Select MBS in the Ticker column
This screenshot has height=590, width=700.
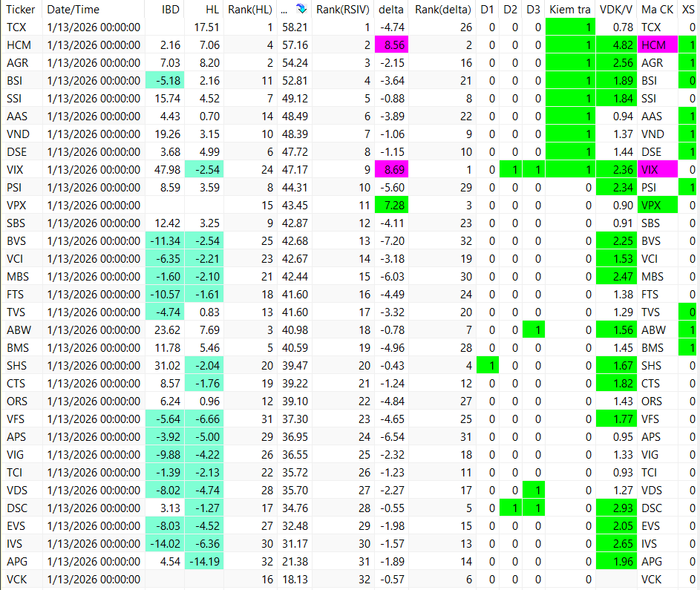click(17, 277)
